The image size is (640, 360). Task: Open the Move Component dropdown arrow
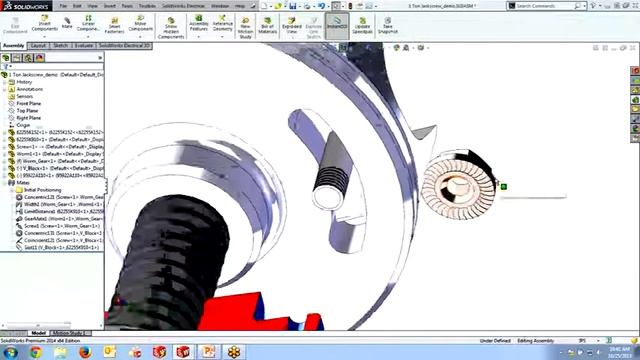(140, 37)
